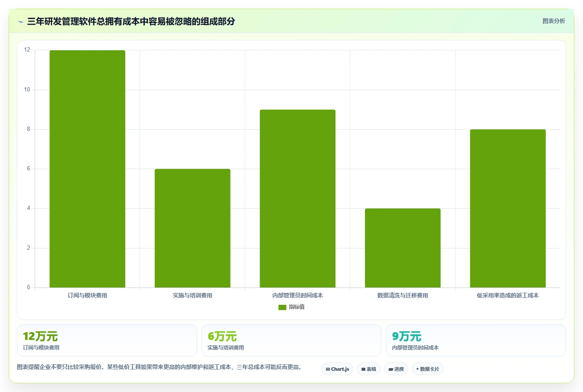The image size is (583, 392).
Task: Click x-axis label 低采用率造成的返工成本
Action: click(x=508, y=295)
